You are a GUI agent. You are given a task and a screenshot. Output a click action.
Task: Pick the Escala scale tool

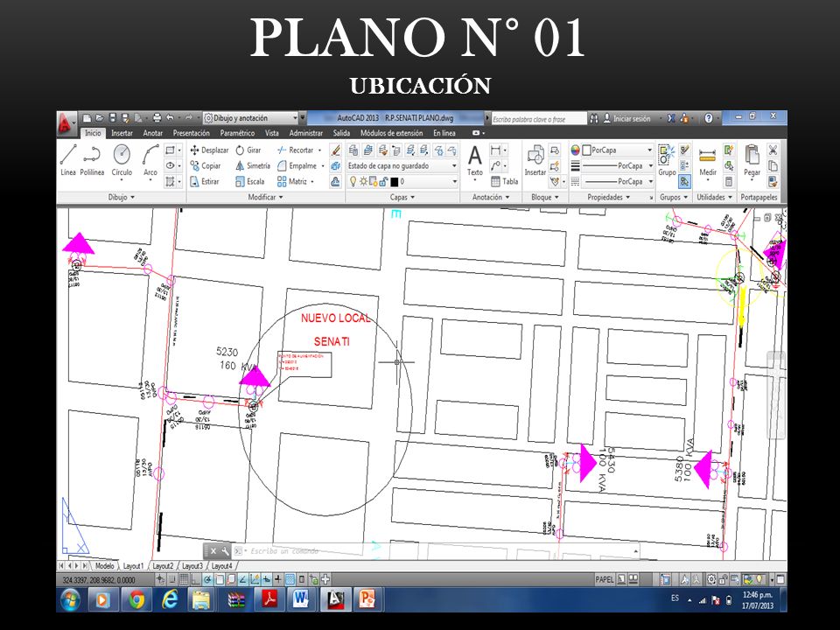(x=250, y=182)
